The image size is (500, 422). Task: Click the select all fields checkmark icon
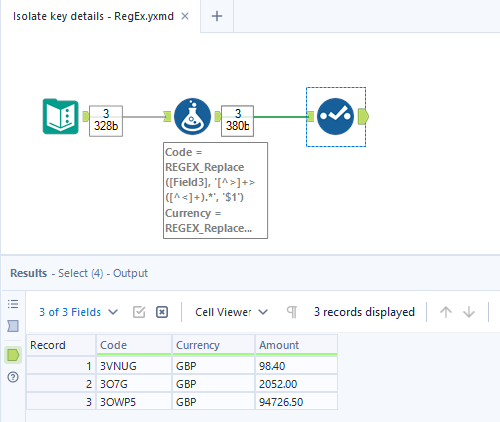139,312
